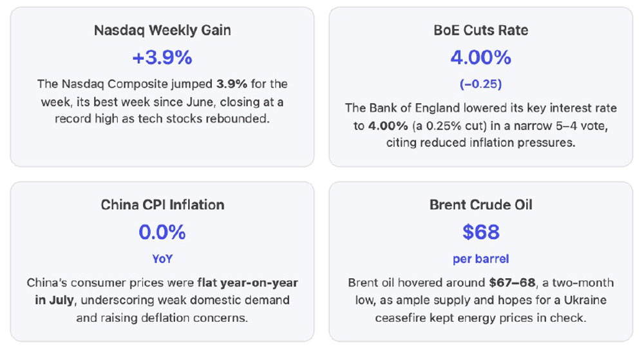Click the BoE Cuts Rate heading
The image size is (644, 347).
pyautogui.click(x=481, y=30)
